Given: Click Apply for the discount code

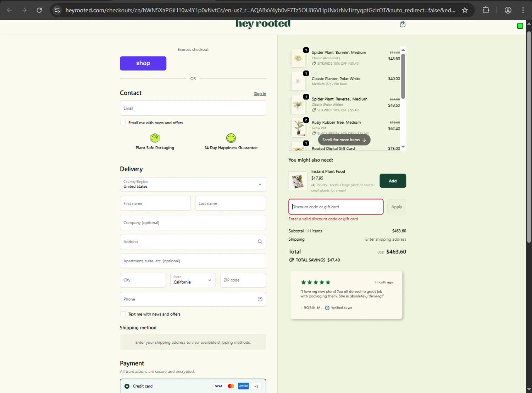Looking at the screenshot, I should 397,207.
